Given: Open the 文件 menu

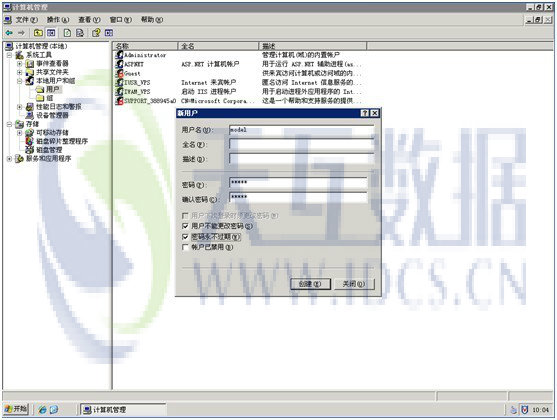Looking at the screenshot, I should click(26, 20).
